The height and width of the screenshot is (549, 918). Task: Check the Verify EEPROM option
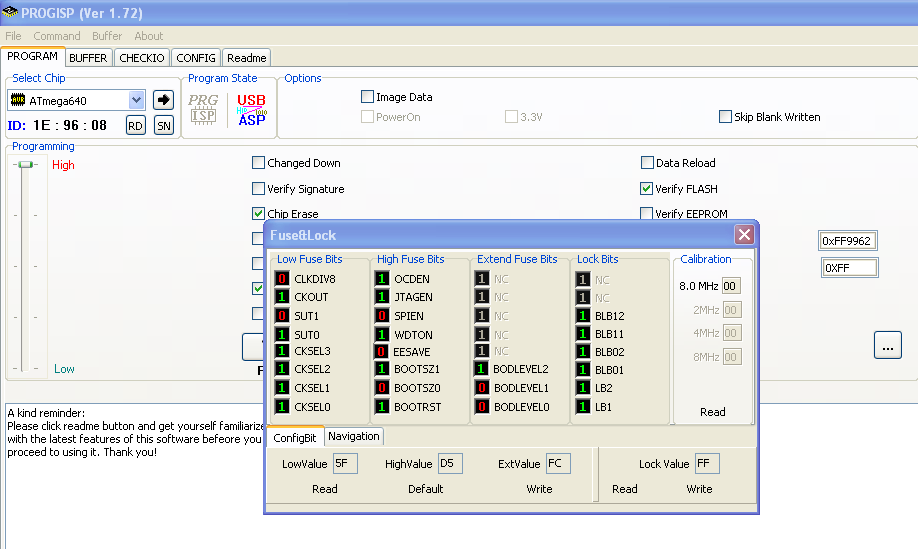(646, 214)
